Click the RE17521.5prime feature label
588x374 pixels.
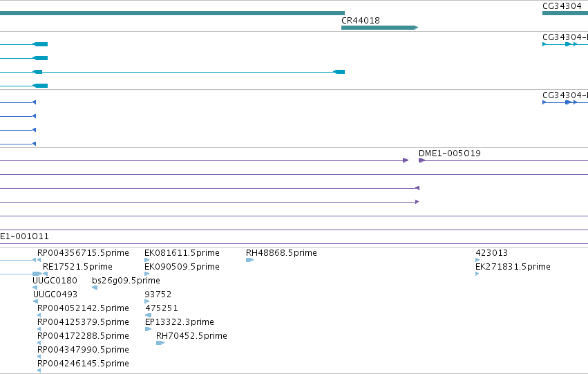click(77, 267)
